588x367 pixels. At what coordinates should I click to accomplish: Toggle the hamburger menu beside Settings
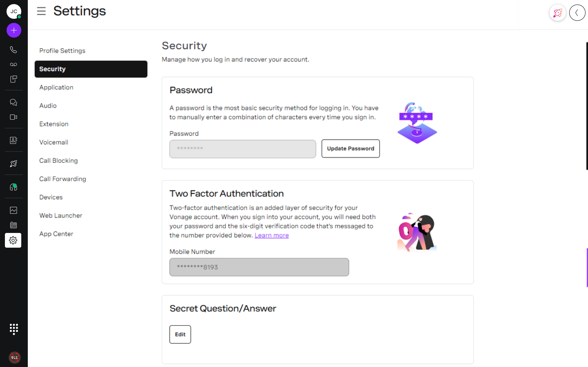click(x=41, y=11)
